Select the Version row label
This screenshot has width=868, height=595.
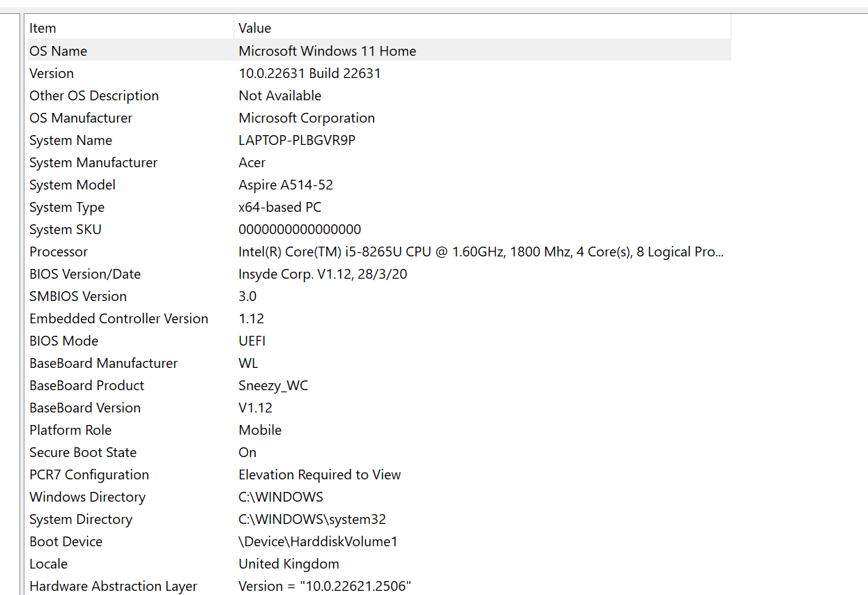(52, 73)
